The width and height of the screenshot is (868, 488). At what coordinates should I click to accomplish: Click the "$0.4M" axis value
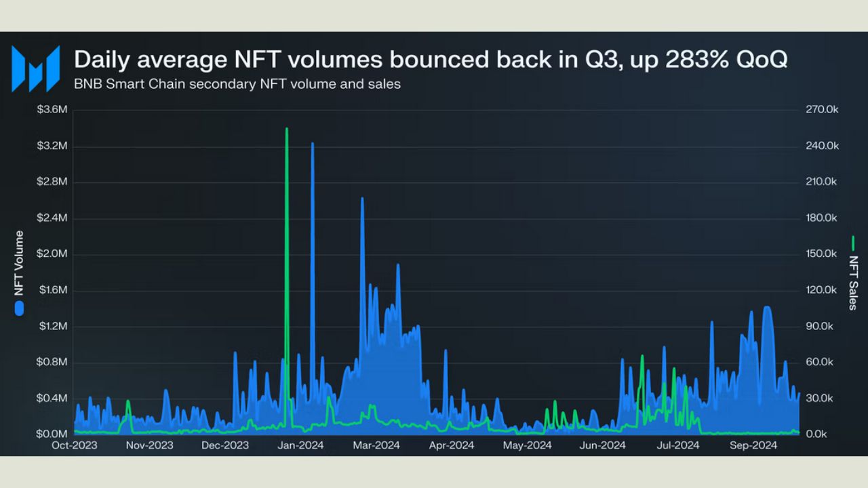click(52, 398)
